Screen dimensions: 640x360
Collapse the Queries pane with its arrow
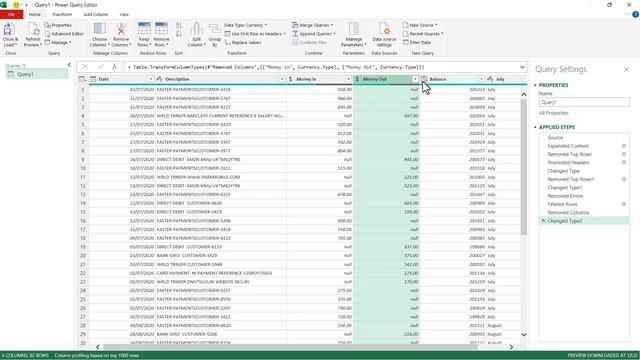[x=69, y=65]
